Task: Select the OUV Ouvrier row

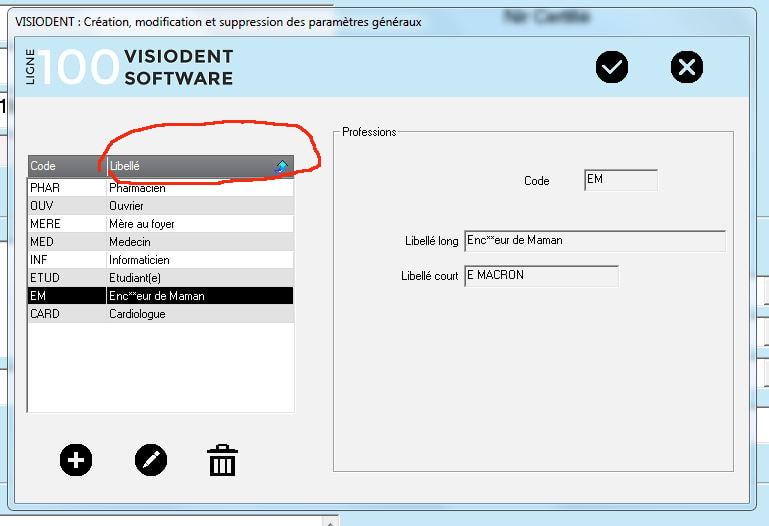Action: click(160, 206)
